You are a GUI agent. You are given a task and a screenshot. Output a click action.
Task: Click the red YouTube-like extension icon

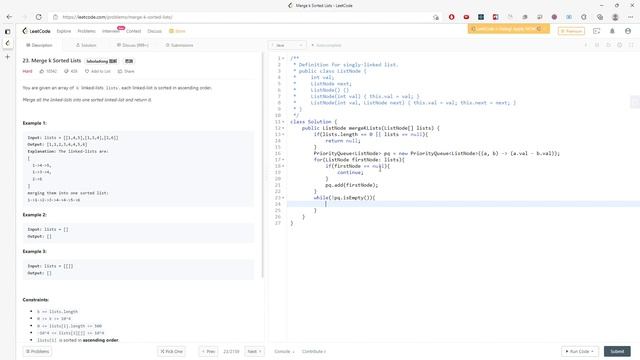466,17
